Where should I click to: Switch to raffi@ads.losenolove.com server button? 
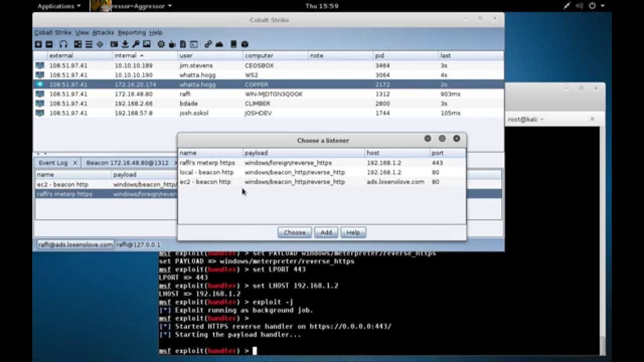click(75, 244)
